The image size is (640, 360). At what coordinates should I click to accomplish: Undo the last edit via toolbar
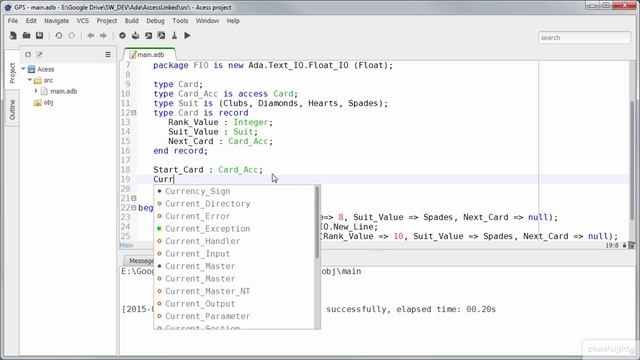click(x=58, y=36)
